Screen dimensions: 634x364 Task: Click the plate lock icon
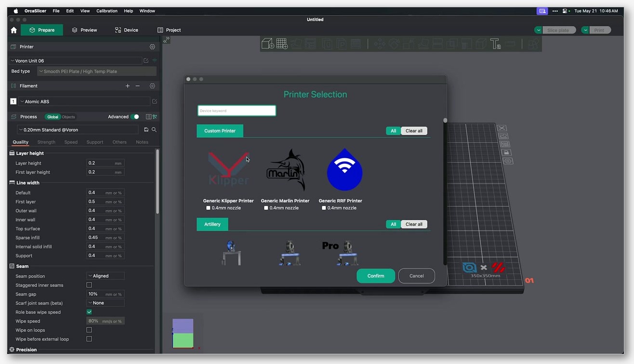click(x=506, y=153)
